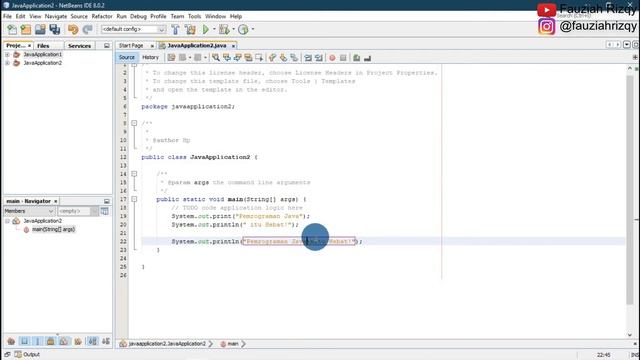Close the JavaApplication2.java editor tab
The height and width of the screenshot is (360, 640).
233,46
